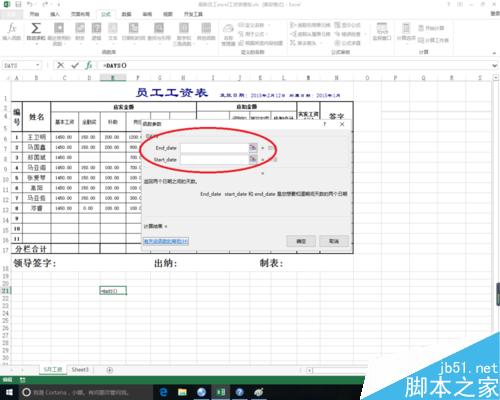Toggle Show Formulas (显示公式)

click(347, 25)
